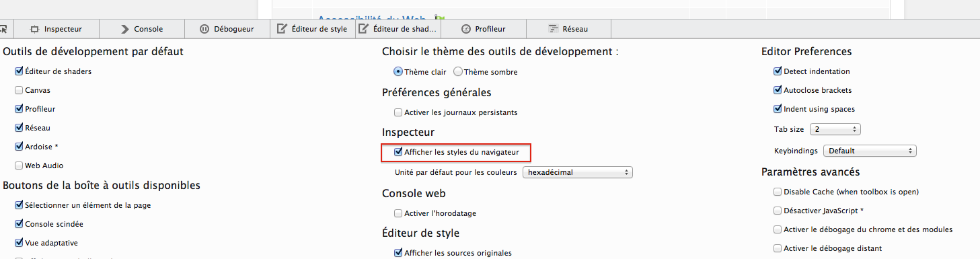Screen dimensions: 980x259
Task: Toggle the Ardoise * checkbox
Action: coord(19,147)
